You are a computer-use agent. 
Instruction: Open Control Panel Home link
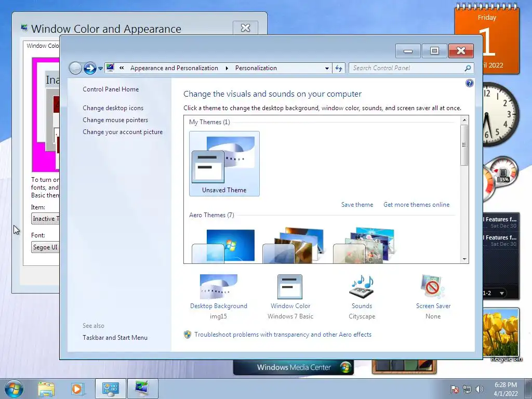[111, 89]
